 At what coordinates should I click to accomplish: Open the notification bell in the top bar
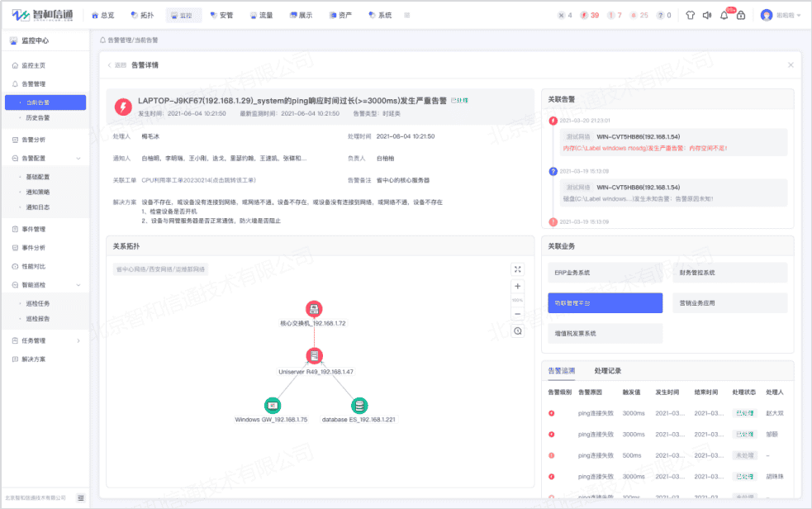724,14
